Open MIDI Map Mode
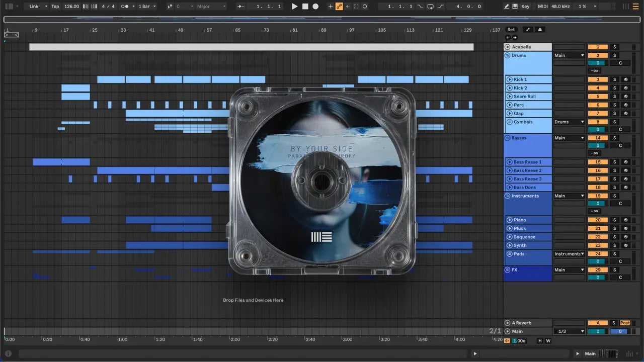The image size is (644, 362). pyautogui.click(x=542, y=7)
